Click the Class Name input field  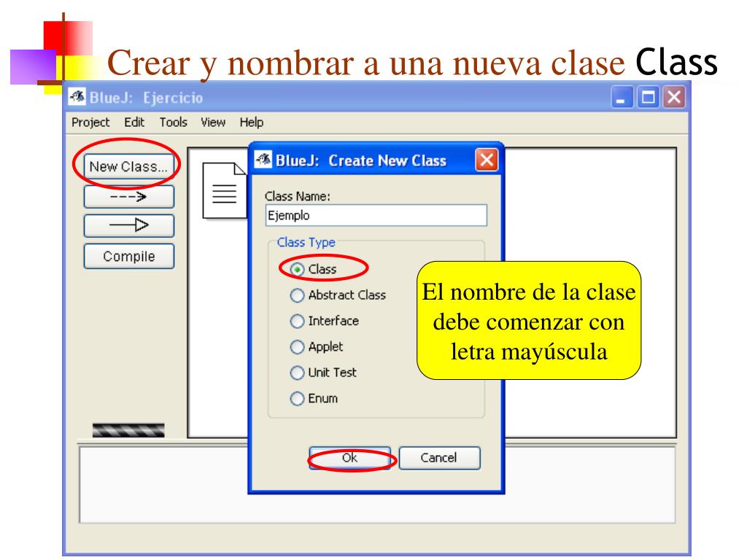click(376, 215)
